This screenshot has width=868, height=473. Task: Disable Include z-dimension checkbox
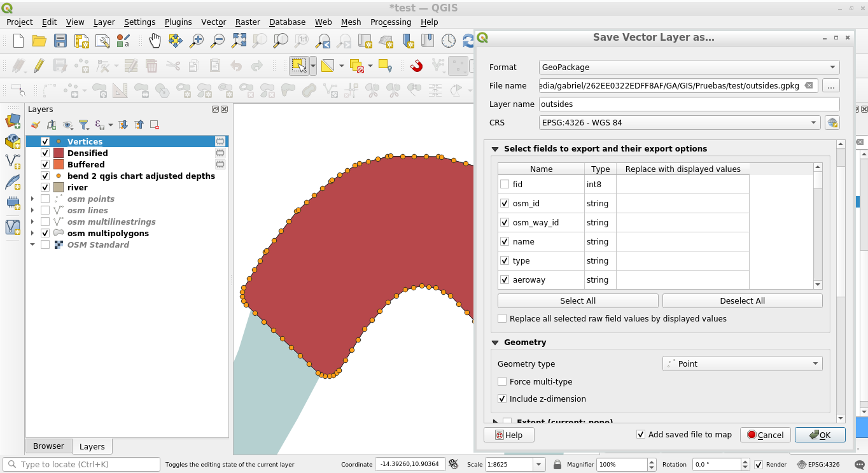click(502, 399)
